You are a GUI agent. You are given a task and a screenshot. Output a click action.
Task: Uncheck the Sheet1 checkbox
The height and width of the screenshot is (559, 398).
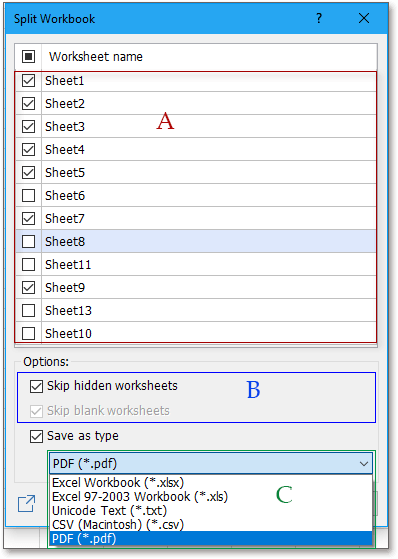[29, 81]
